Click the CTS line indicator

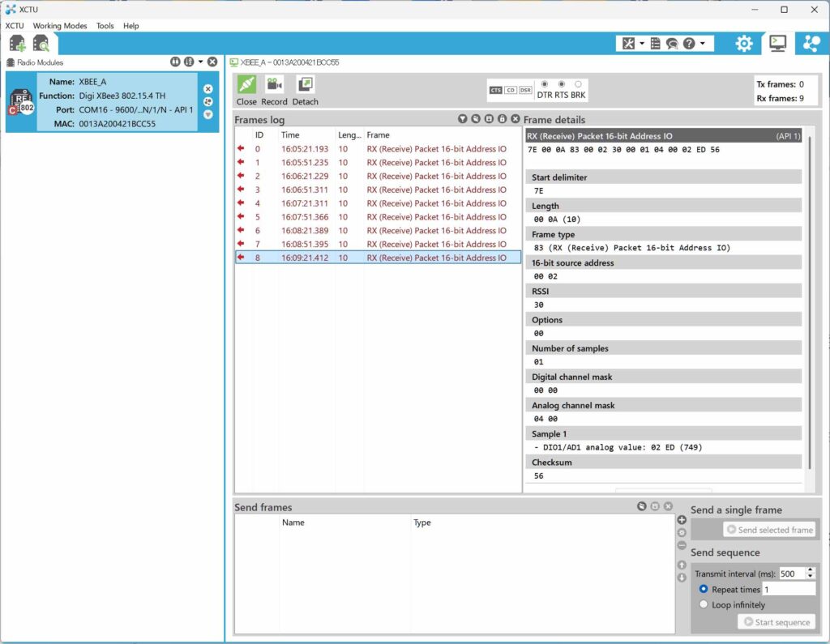495,90
